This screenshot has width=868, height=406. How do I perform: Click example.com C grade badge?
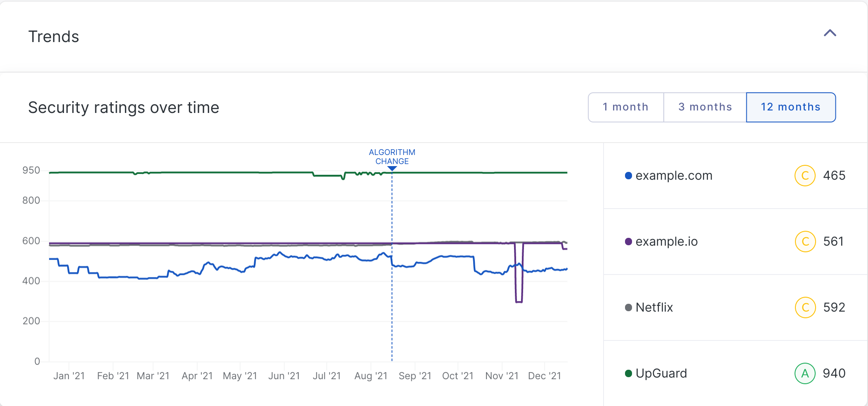[804, 176]
